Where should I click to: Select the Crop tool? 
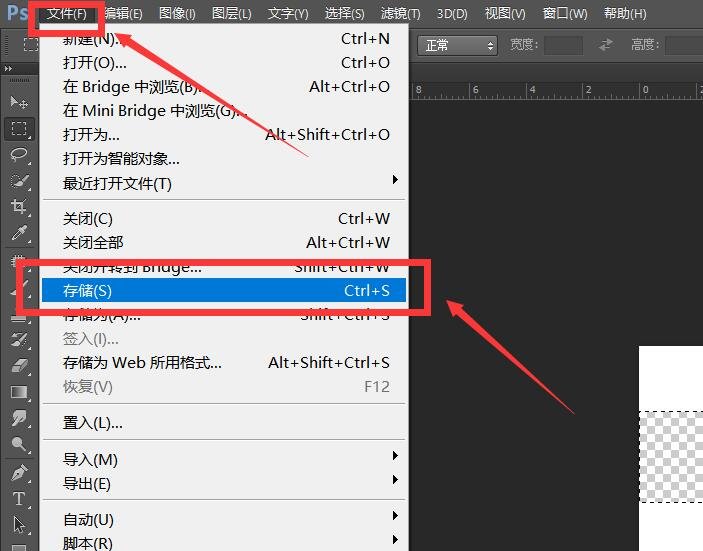(19, 207)
